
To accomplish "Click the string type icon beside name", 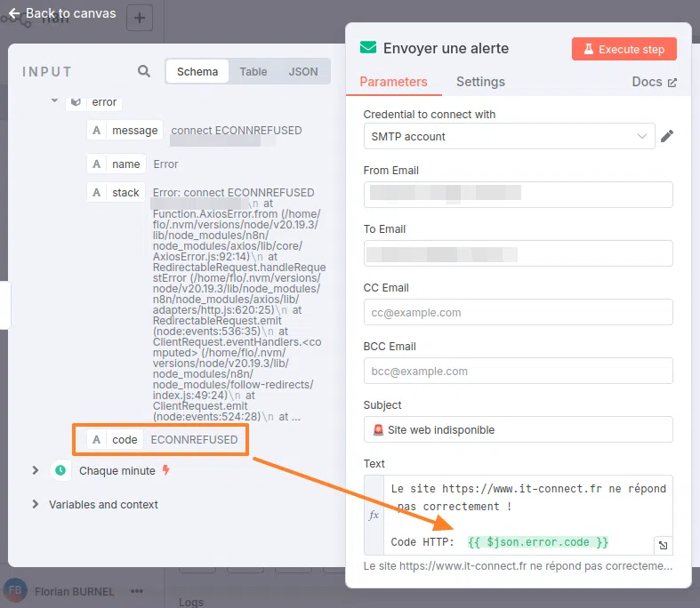I will click(96, 164).
